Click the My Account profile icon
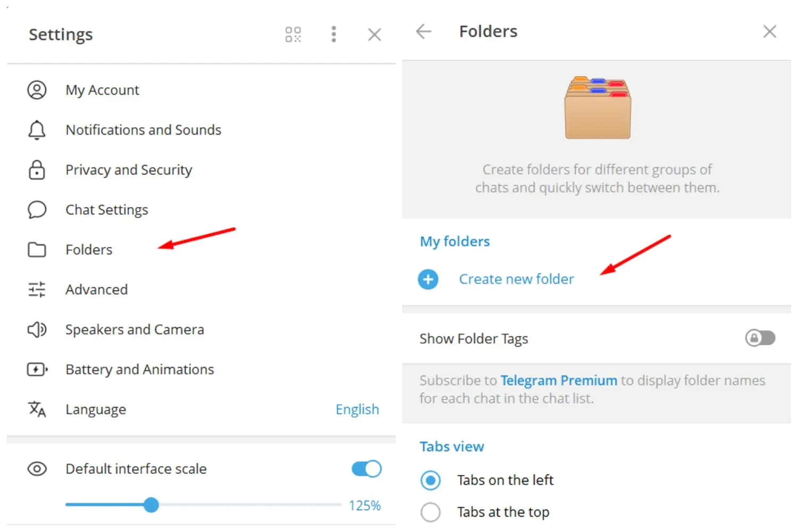798x532 pixels. 37,90
